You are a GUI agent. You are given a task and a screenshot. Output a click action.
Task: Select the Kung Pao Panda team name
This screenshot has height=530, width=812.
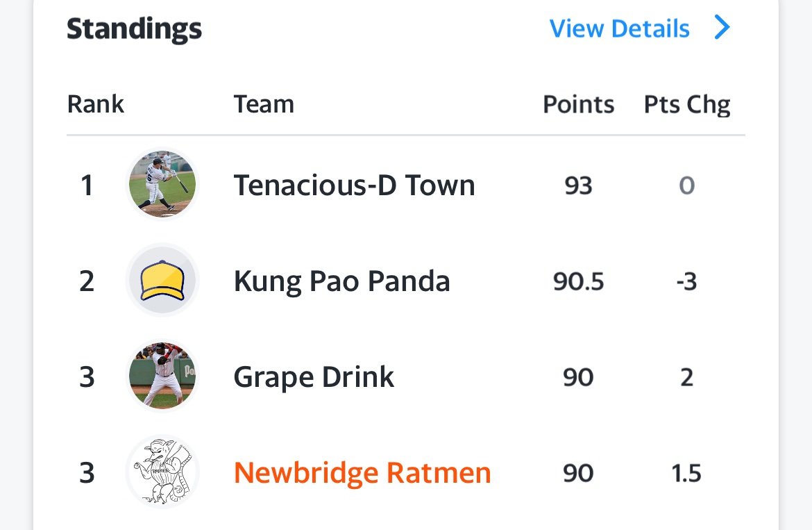pyautogui.click(x=341, y=281)
